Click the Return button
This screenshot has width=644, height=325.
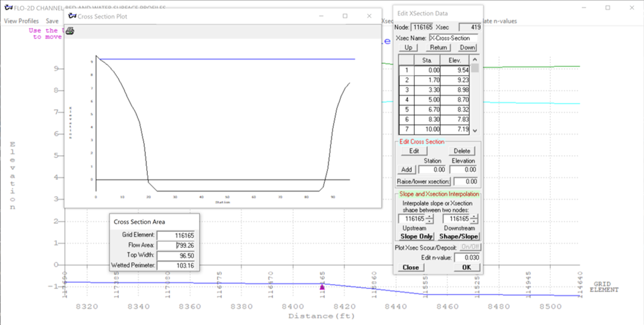click(x=438, y=48)
